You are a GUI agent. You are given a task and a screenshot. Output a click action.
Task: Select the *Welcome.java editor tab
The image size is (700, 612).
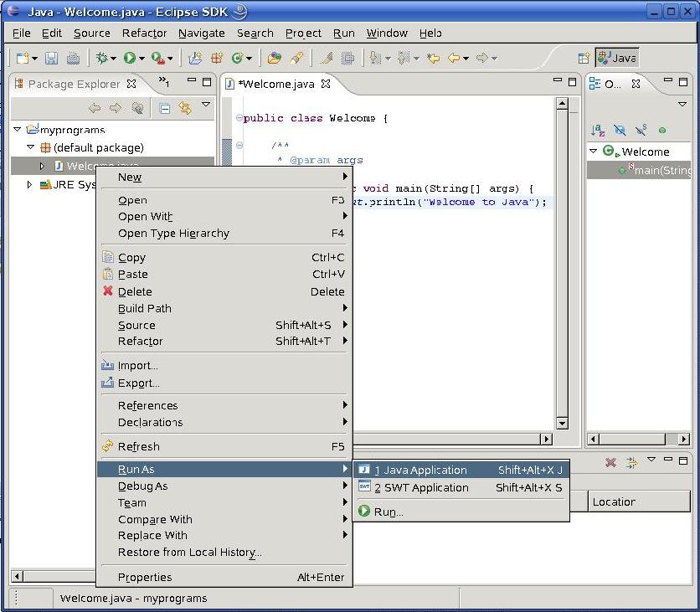point(277,84)
